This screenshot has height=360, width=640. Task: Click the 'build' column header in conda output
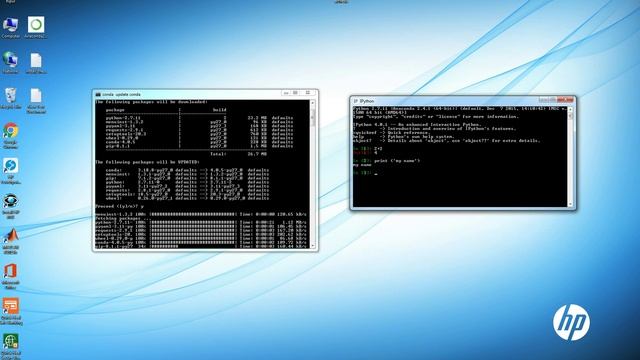[219, 110]
